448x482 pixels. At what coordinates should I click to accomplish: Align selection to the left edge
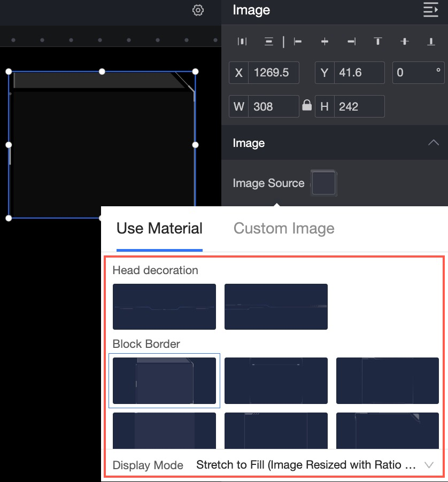coord(298,41)
